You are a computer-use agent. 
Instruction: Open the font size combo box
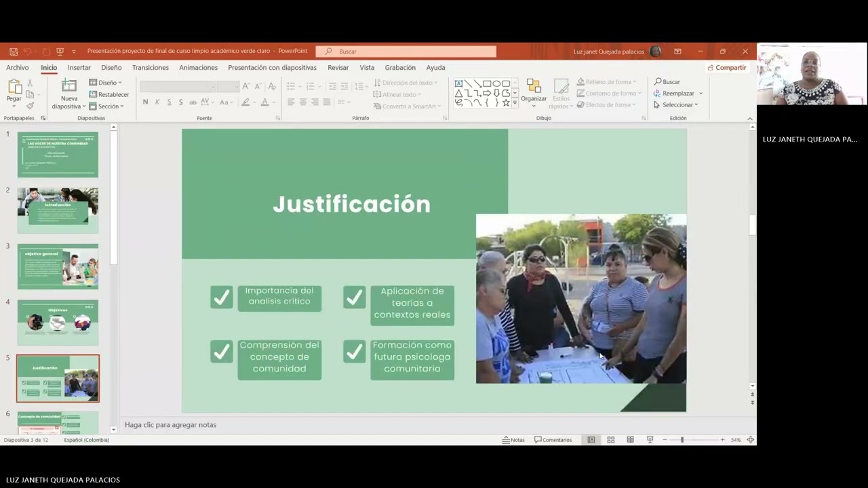click(229, 86)
